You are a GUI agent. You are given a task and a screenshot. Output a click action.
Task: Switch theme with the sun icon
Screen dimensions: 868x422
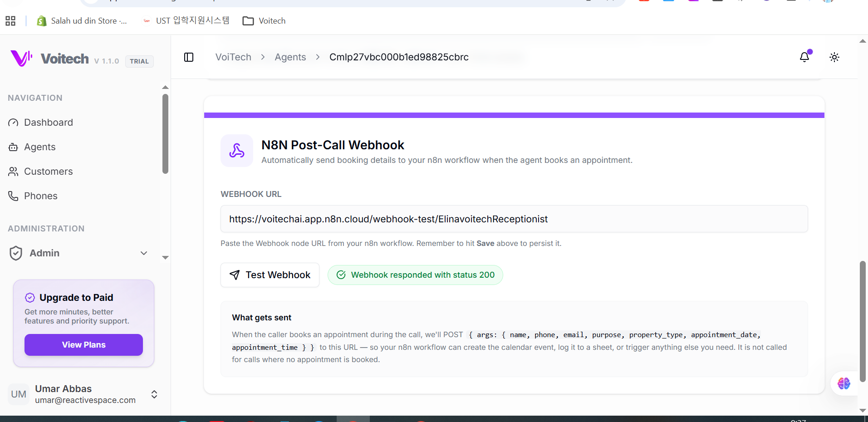pos(834,57)
